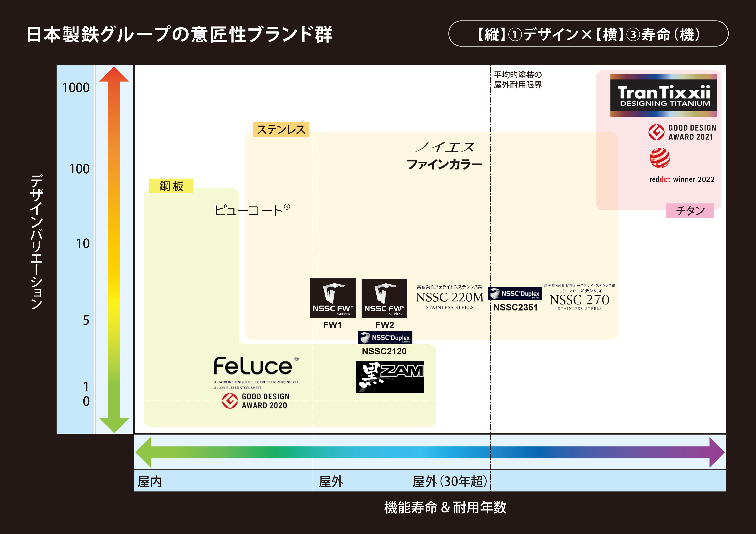Click the NSSC FW series FW2 logo
The image size is (756, 534).
(384, 298)
